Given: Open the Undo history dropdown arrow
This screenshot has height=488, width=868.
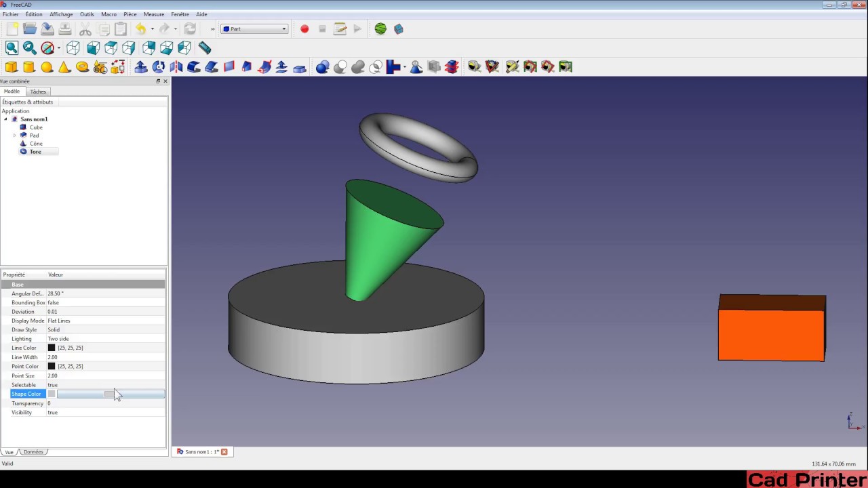Looking at the screenshot, I should point(152,29).
